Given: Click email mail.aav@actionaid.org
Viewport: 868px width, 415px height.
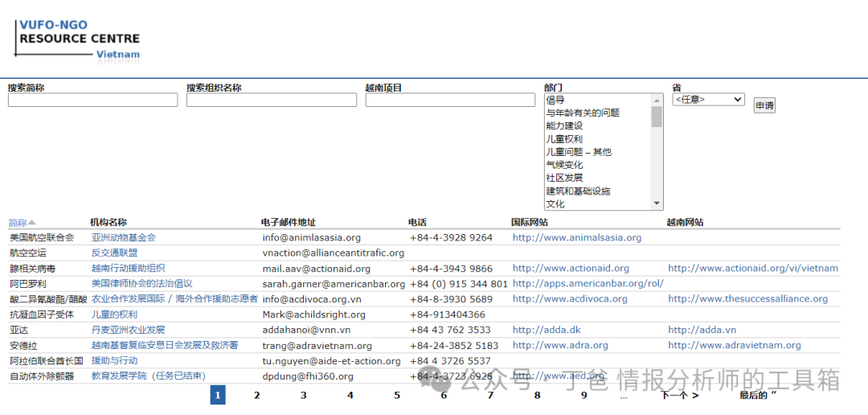Looking at the screenshot, I should click(316, 268).
